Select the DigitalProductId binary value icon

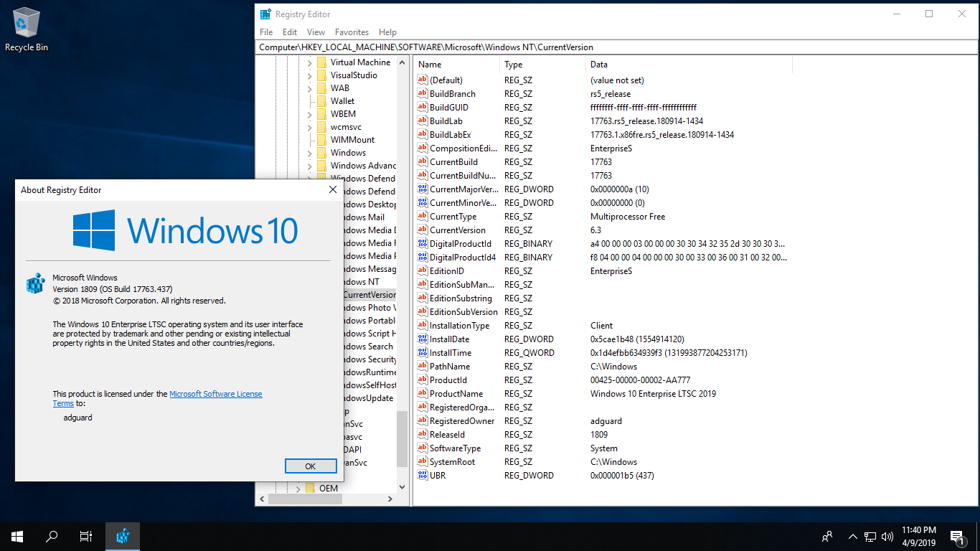click(x=423, y=243)
